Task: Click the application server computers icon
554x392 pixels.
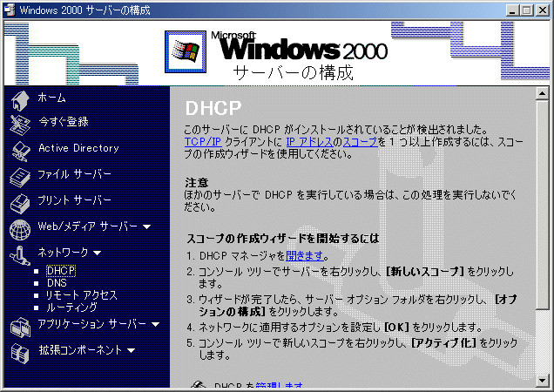Action: pyautogui.click(x=20, y=327)
